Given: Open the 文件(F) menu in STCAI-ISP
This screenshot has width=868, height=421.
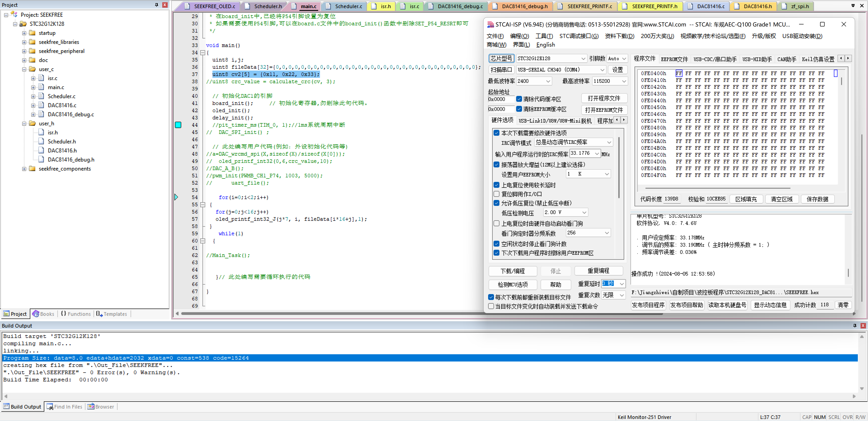Looking at the screenshot, I should pyautogui.click(x=495, y=36).
